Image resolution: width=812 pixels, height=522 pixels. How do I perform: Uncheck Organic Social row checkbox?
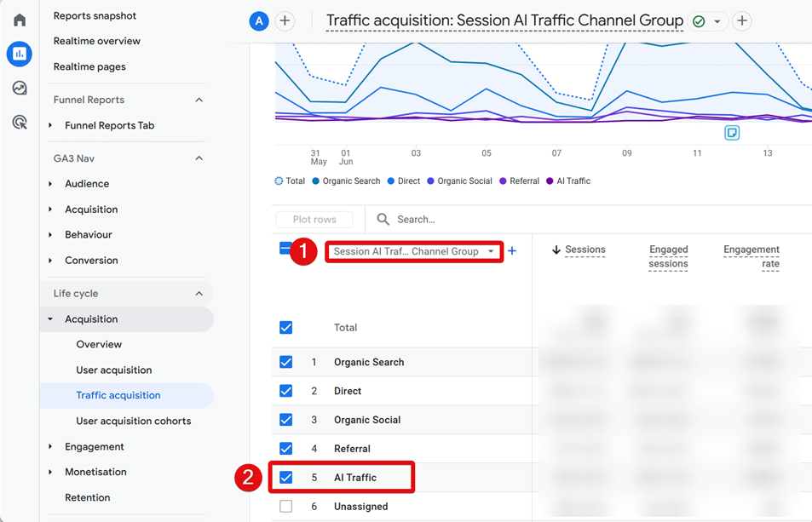pyautogui.click(x=285, y=420)
